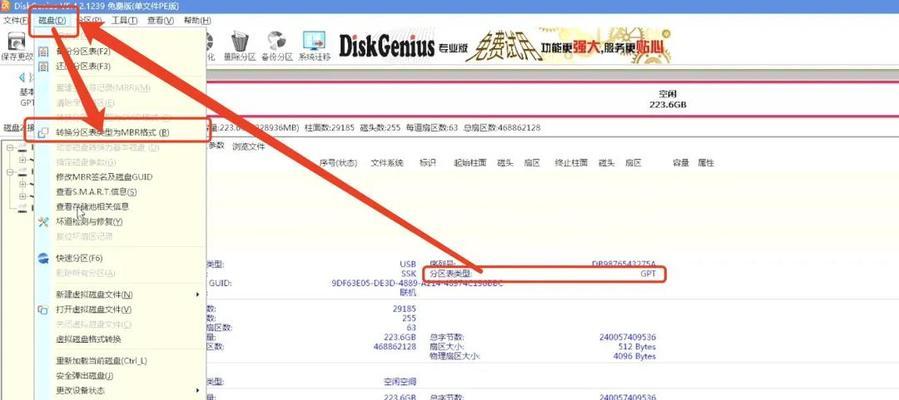Click the 物理扇区大小 label
The width and height of the screenshot is (899, 400).
tap(455, 356)
